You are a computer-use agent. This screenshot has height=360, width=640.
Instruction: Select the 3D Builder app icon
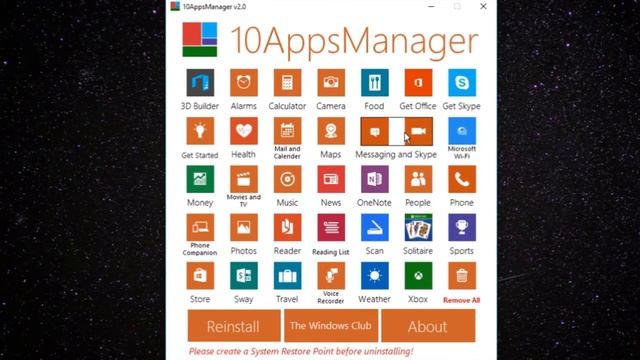[200, 82]
